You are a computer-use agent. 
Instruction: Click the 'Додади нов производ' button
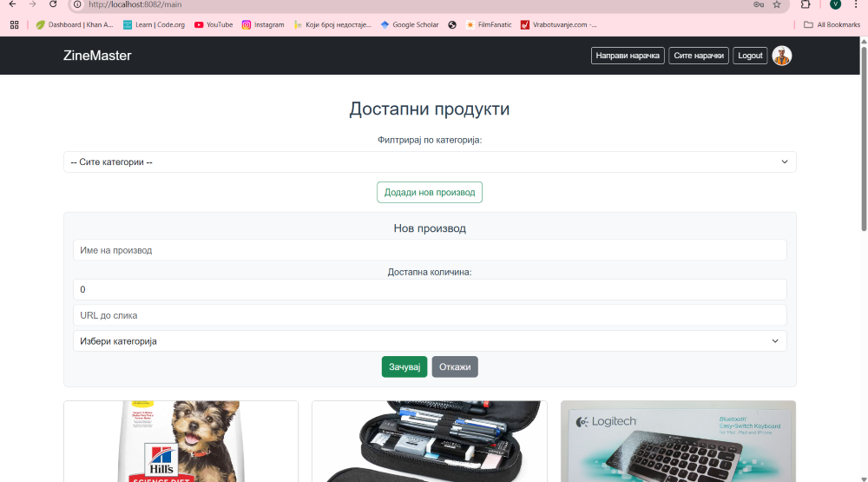[430, 192]
